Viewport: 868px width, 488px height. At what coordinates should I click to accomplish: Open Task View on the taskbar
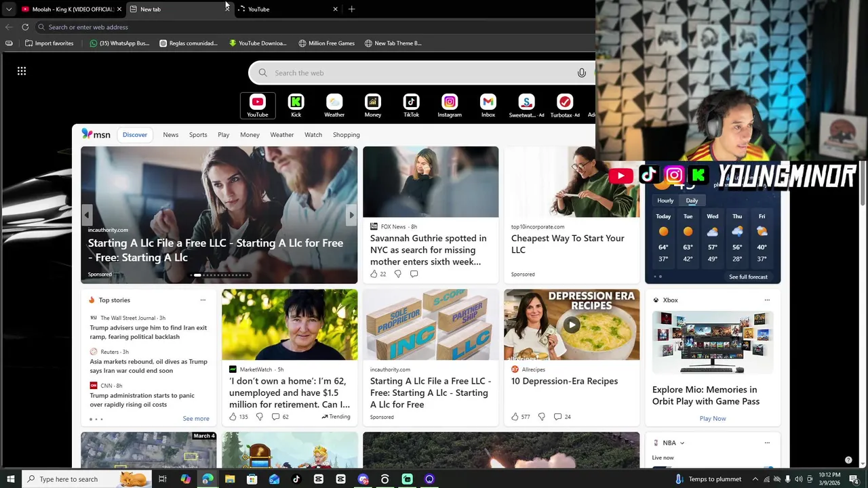[x=163, y=479]
